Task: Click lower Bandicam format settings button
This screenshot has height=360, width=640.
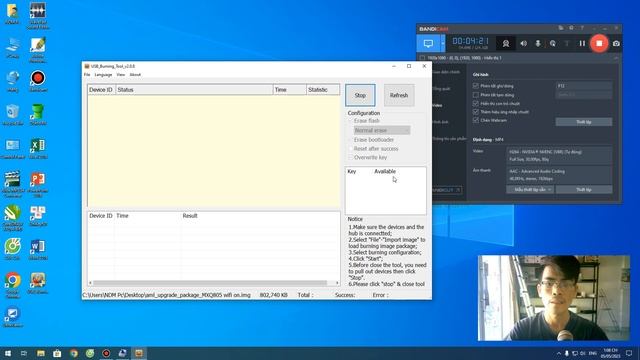Action: coord(584,189)
